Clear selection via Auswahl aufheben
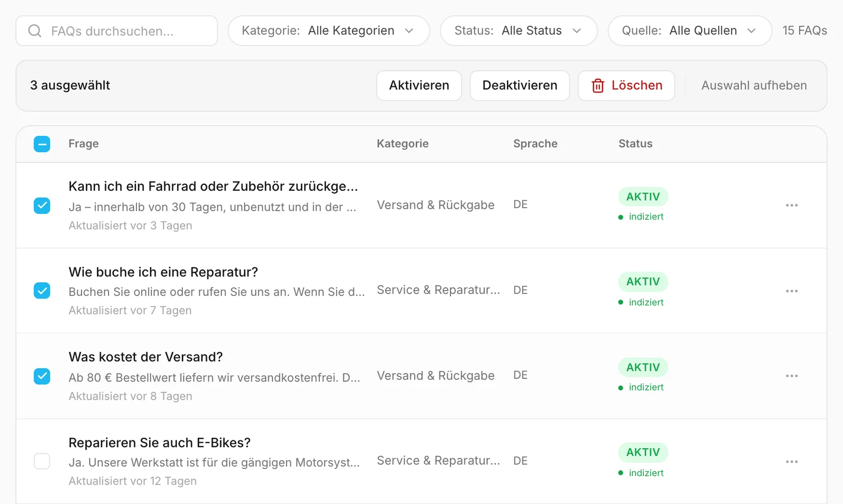The width and height of the screenshot is (843, 504). pyautogui.click(x=754, y=85)
